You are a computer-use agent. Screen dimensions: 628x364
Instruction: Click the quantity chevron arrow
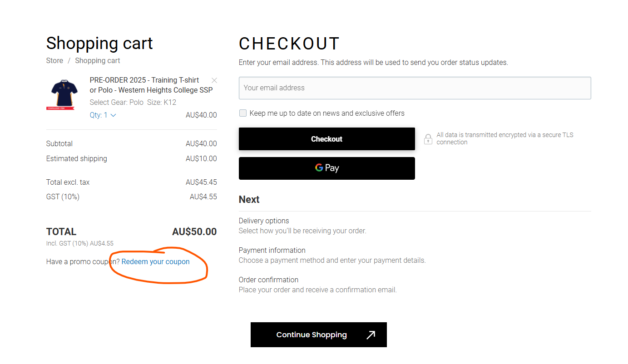[x=114, y=115]
